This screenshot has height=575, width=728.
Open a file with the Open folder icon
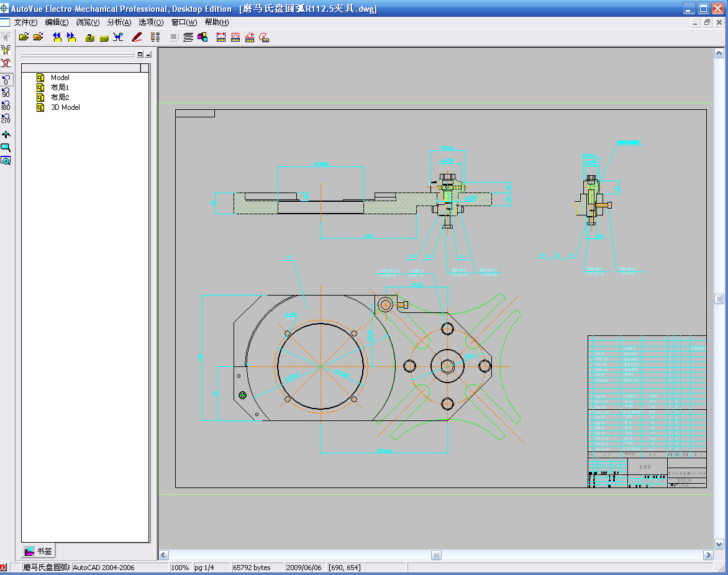pos(23,36)
